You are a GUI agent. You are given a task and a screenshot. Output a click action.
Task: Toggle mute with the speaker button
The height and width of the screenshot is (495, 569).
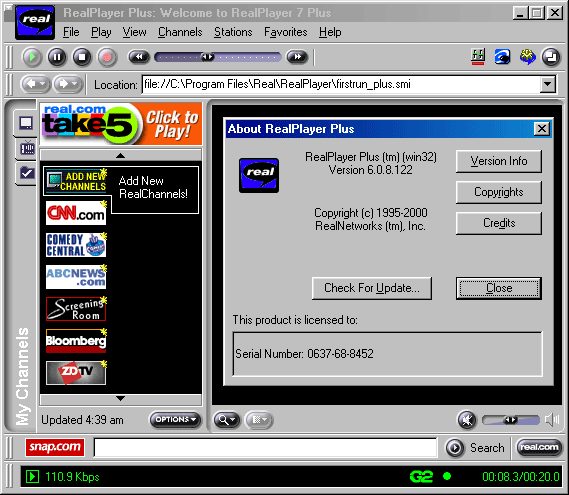click(x=467, y=420)
